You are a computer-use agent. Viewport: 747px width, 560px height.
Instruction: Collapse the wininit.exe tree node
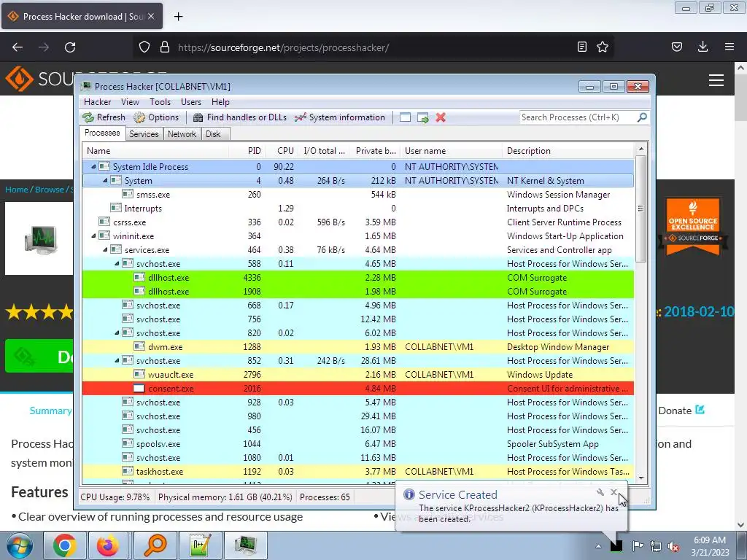tap(93, 236)
